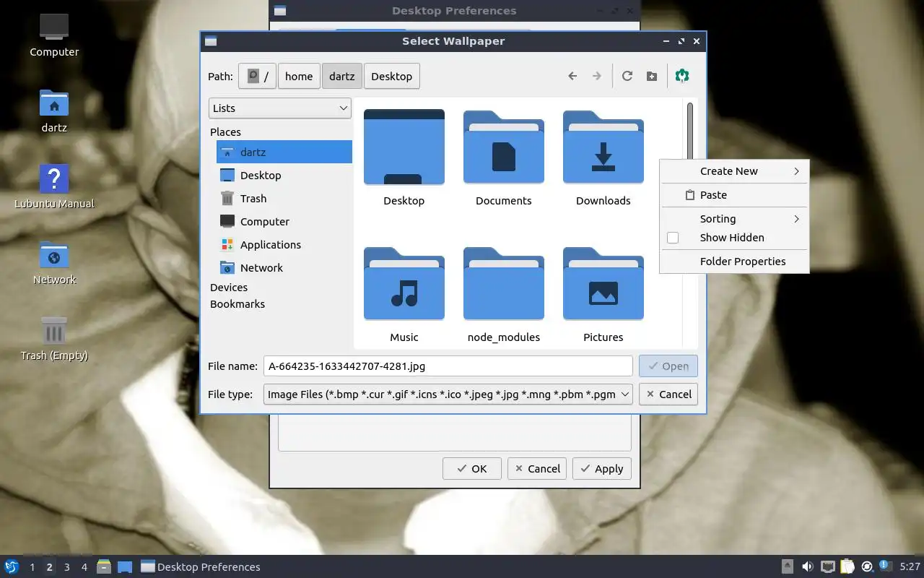Select the Documents folder icon
The image size is (924, 578).
504,147
